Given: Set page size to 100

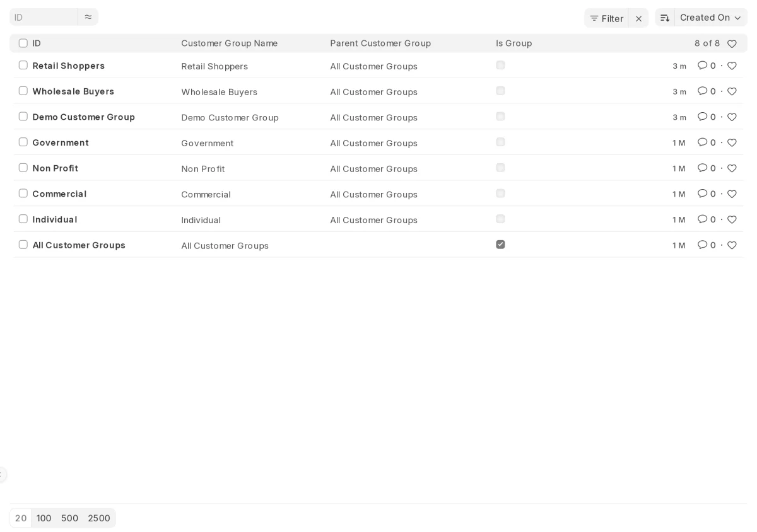Looking at the screenshot, I should 44,518.
